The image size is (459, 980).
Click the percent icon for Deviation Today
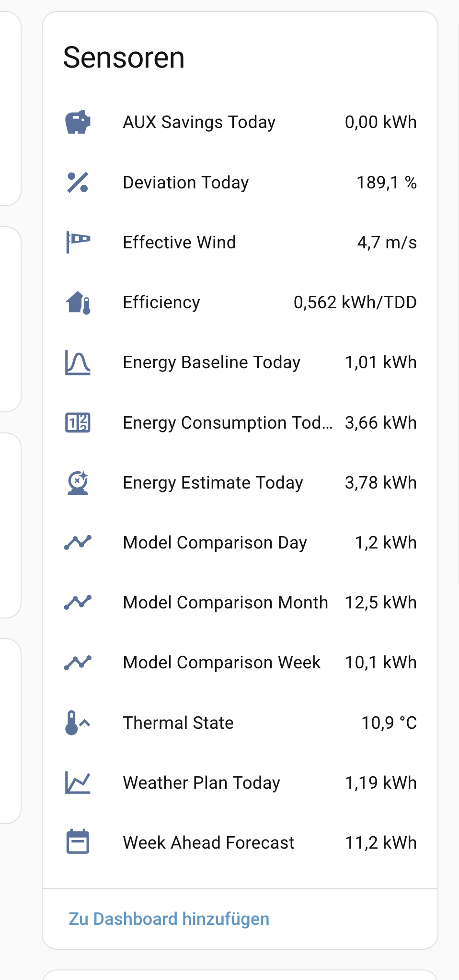pos(78,182)
